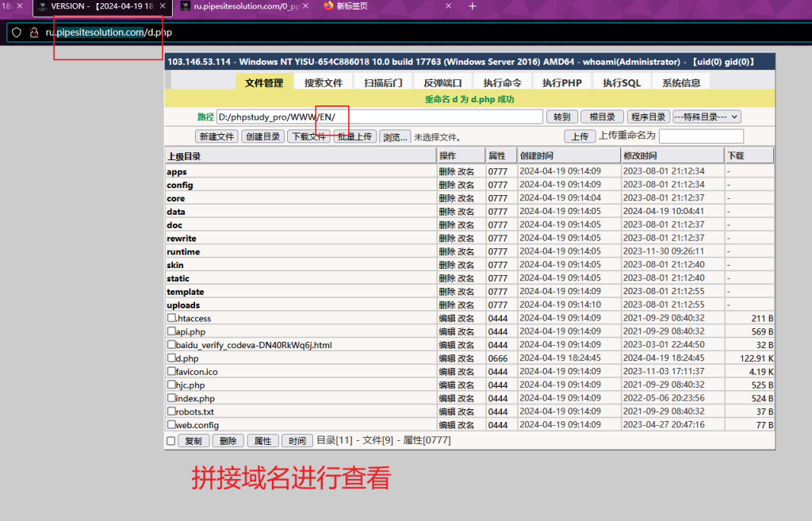This screenshot has width=812, height=521.
Task: Open the uploads directory
Action: coord(183,305)
